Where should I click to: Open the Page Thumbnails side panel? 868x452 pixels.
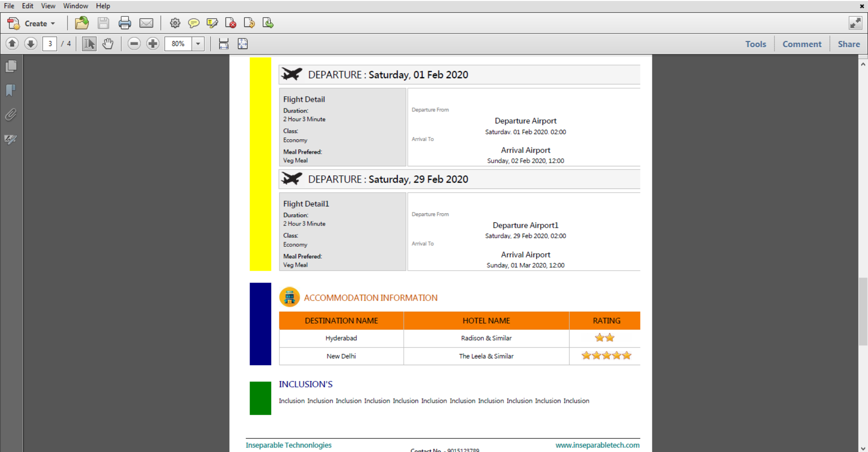(x=11, y=67)
